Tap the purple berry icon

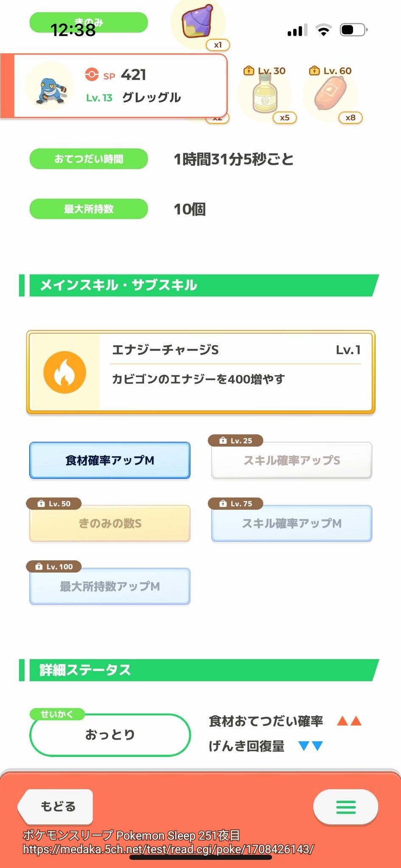click(x=198, y=23)
